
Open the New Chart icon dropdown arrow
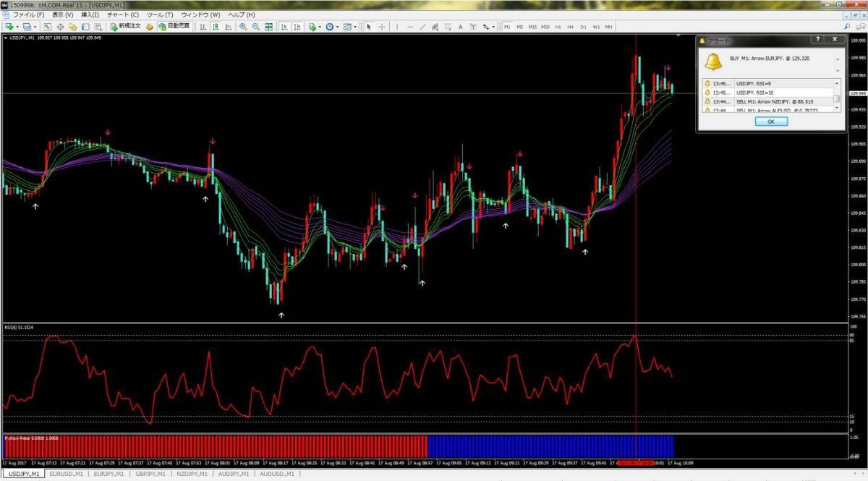tap(18, 27)
